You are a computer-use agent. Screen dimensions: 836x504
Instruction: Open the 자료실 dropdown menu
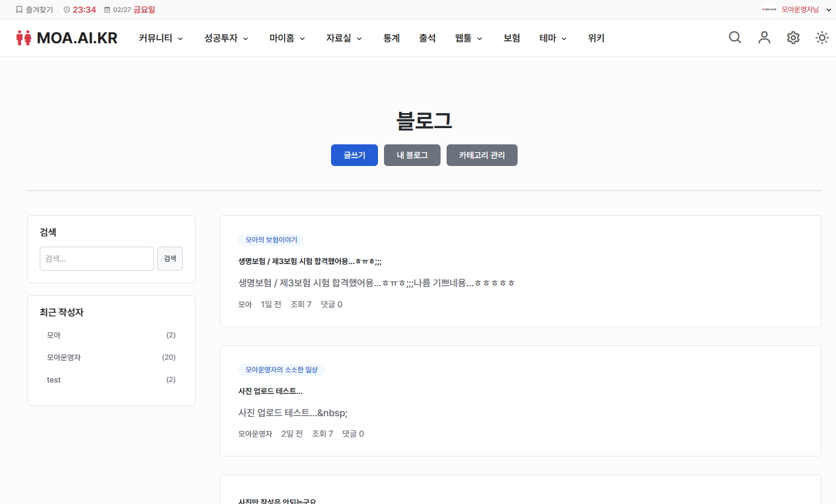point(344,38)
